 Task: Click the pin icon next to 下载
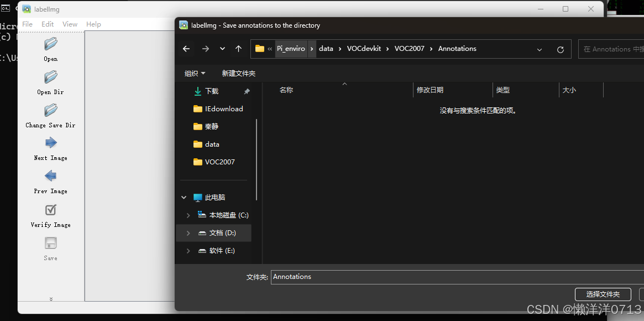[x=247, y=92]
